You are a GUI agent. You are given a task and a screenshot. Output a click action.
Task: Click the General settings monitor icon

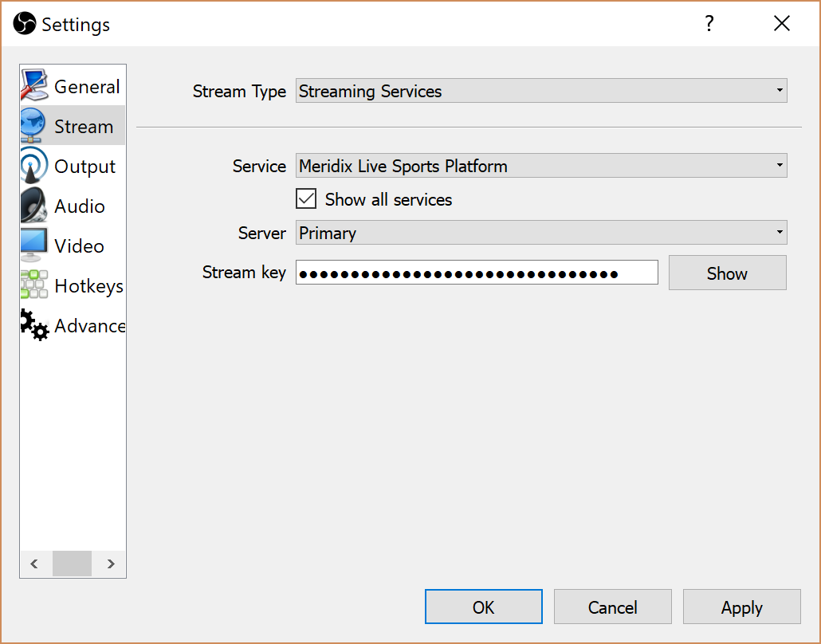pyautogui.click(x=34, y=86)
